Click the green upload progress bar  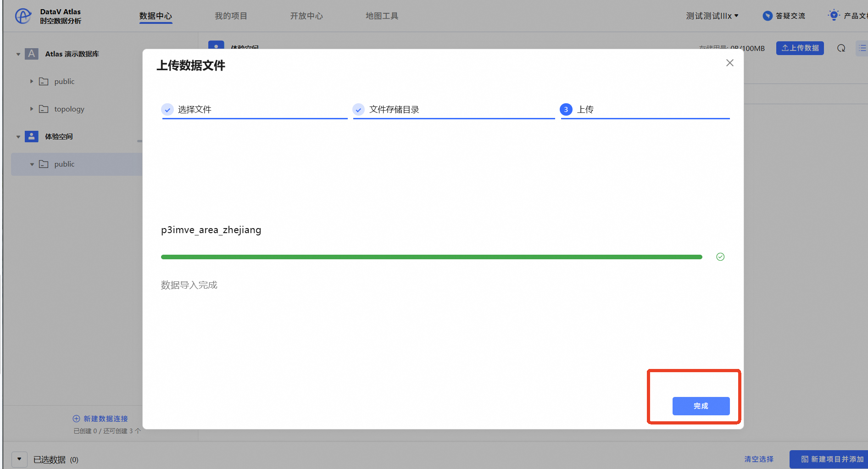[x=432, y=257]
